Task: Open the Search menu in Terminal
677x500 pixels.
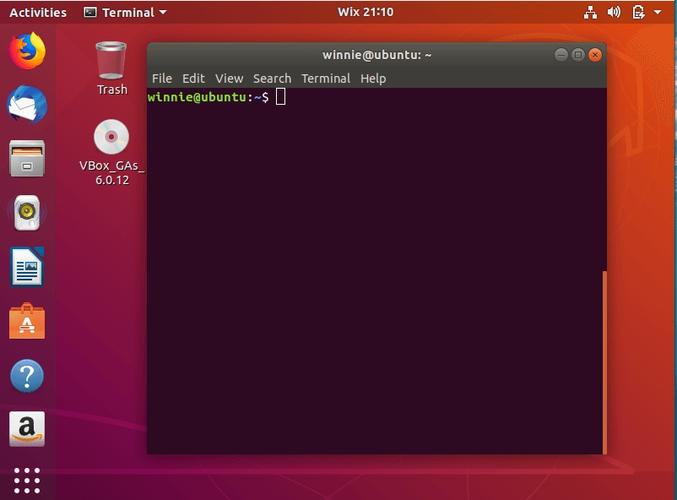Action: 272,79
